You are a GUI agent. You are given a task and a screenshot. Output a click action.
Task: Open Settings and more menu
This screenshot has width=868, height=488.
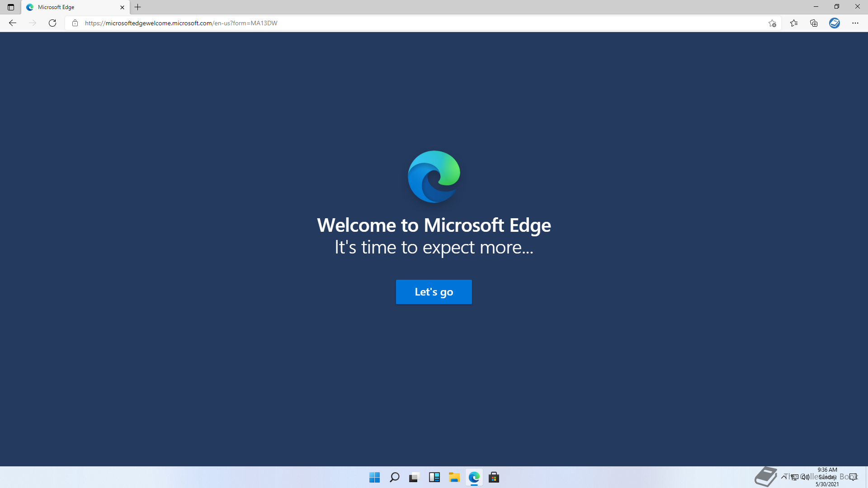click(855, 23)
